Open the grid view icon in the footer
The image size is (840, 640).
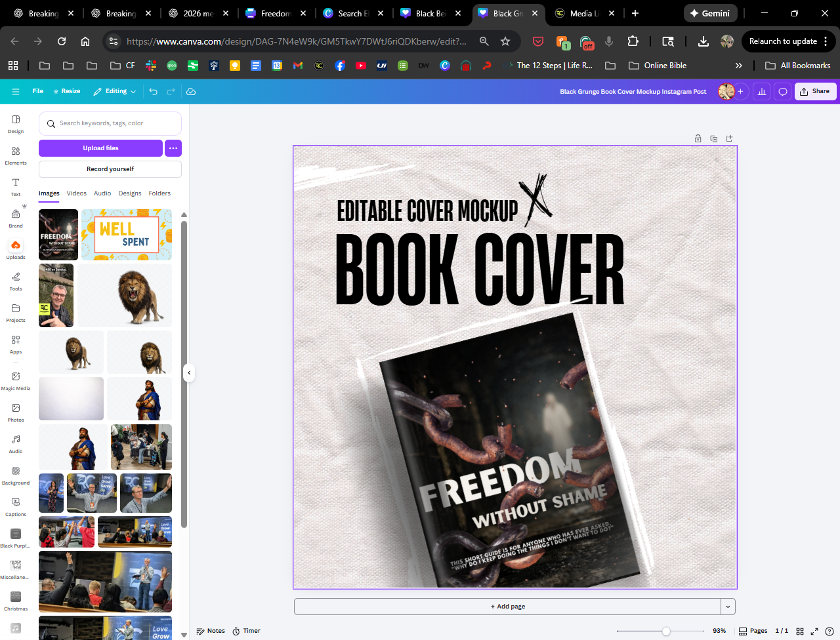point(800,631)
